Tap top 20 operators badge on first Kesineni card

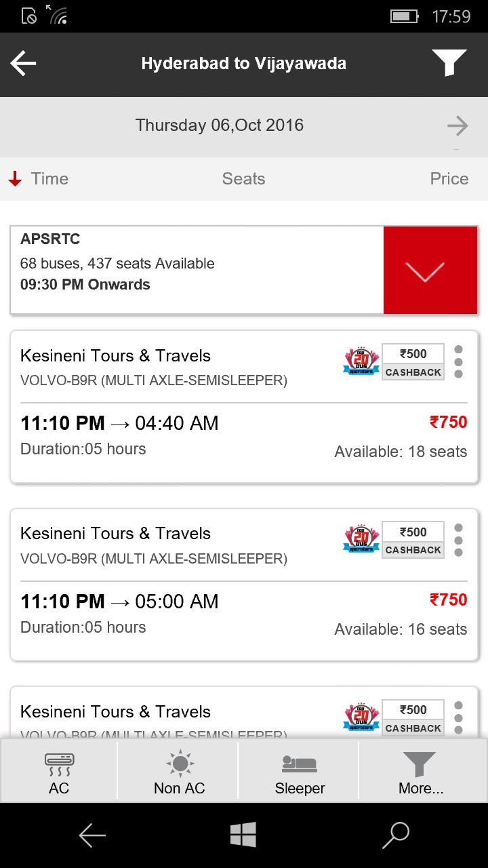click(x=361, y=362)
